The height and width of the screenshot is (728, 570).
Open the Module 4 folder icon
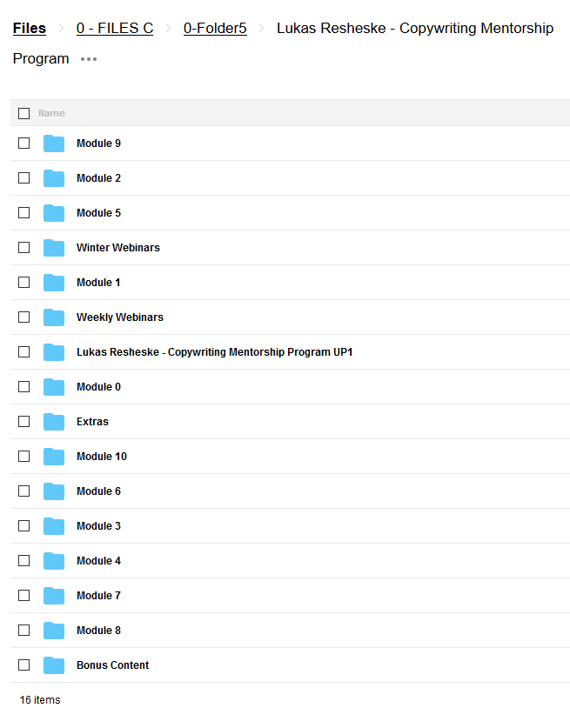tap(54, 561)
